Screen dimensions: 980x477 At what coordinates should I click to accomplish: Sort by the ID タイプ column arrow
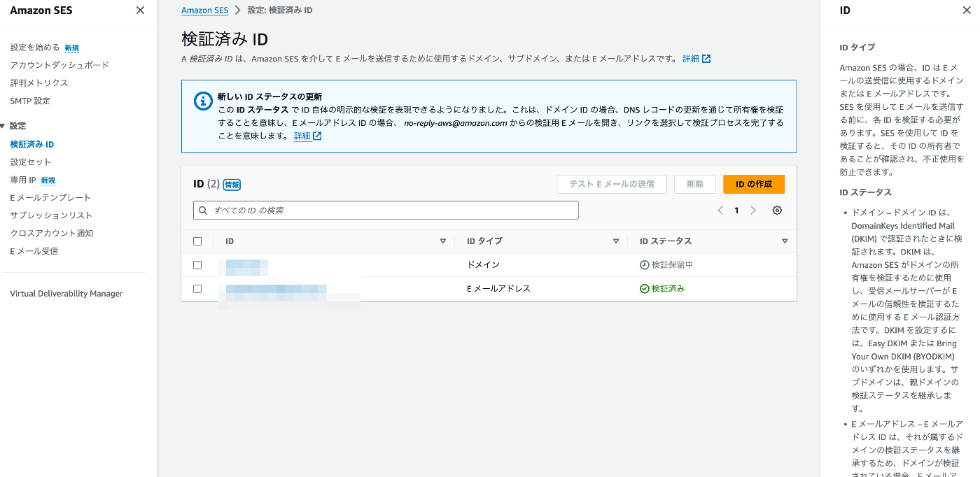pyautogui.click(x=616, y=241)
